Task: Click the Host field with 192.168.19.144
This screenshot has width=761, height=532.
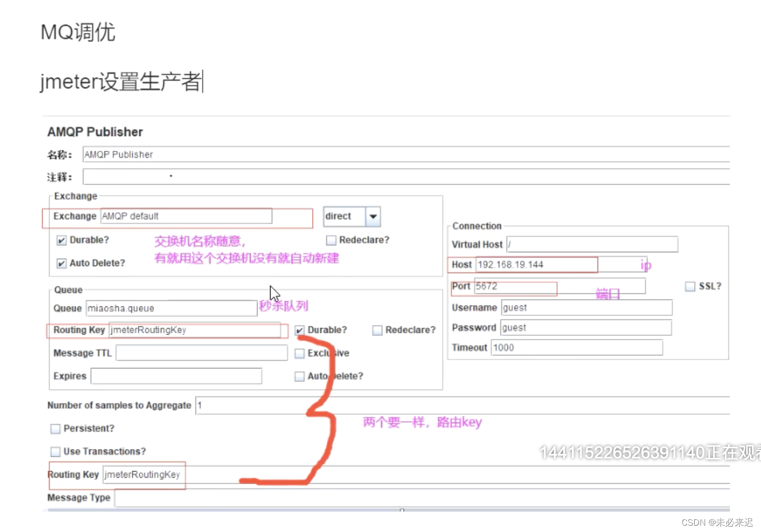Action: tap(561, 264)
